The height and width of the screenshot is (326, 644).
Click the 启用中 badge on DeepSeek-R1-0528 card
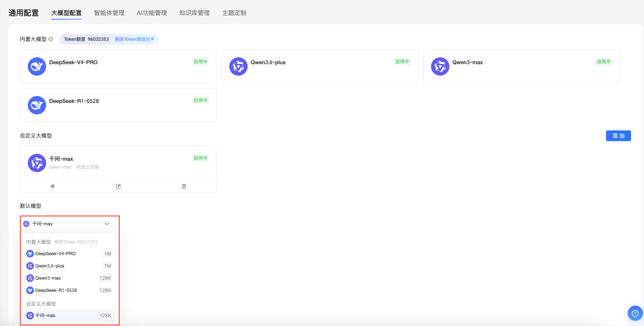pyautogui.click(x=200, y=100)
